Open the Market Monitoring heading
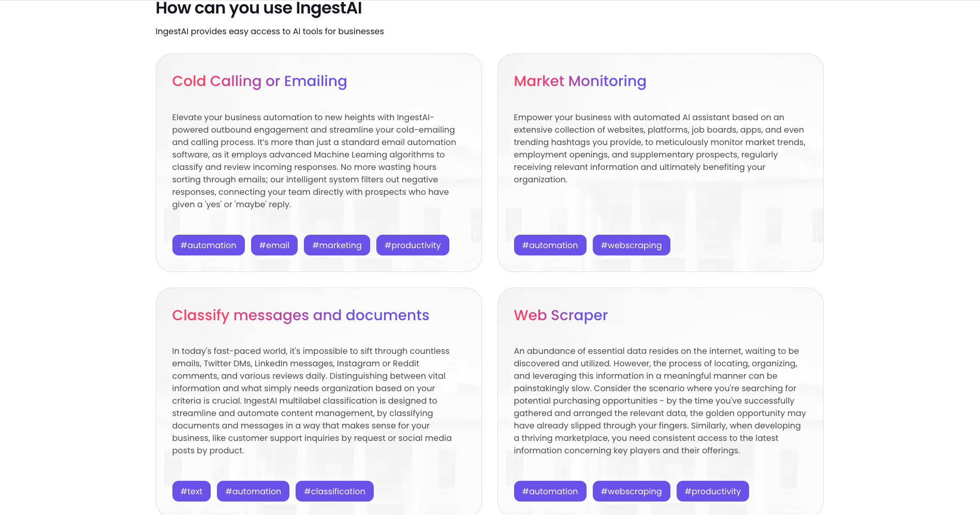This screenshot has width=980, height=515. coord(580,81)
